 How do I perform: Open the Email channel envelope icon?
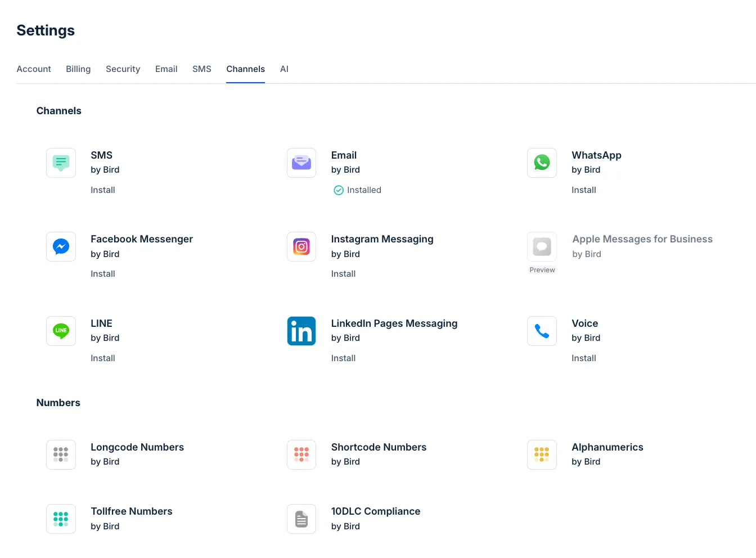[x=301, y=163]
